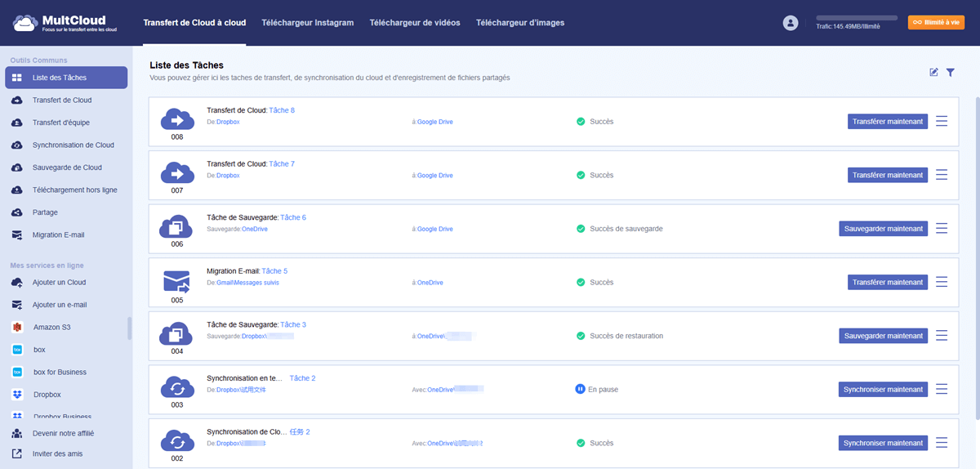This screenshot has height=469, width=980.
Task: Open the hamburger menu for task 002
Action: pyautogui.click(x=942, y=443)
